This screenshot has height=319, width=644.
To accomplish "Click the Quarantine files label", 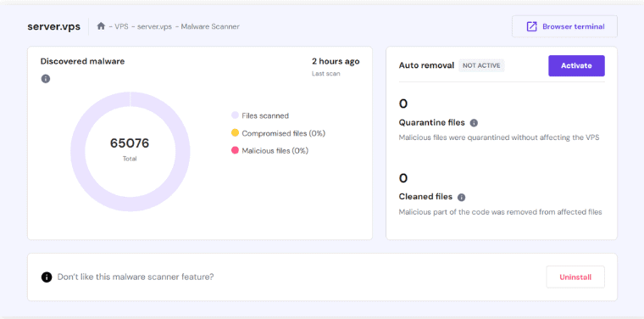I will [431, 122].
